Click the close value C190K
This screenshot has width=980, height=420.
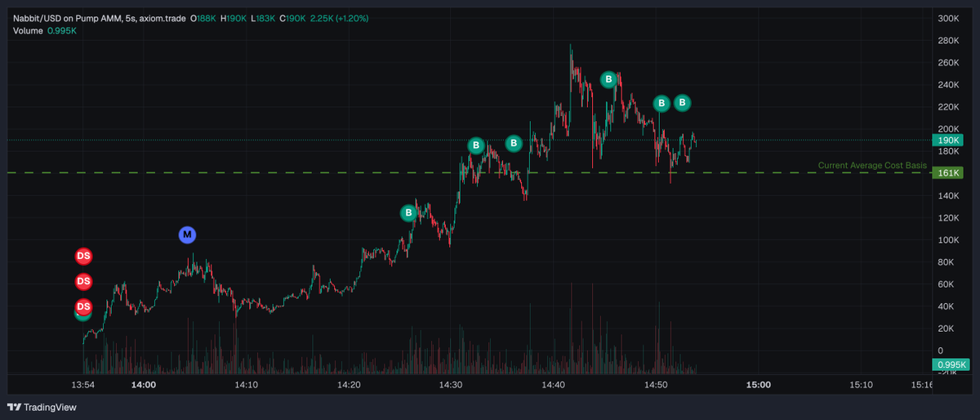click(292, 18)
